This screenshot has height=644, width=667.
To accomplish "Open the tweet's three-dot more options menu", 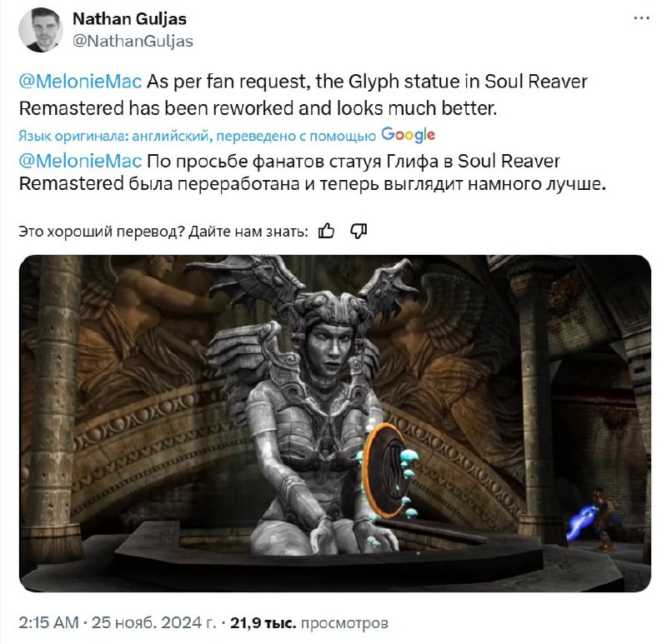I will click(641, 18).
